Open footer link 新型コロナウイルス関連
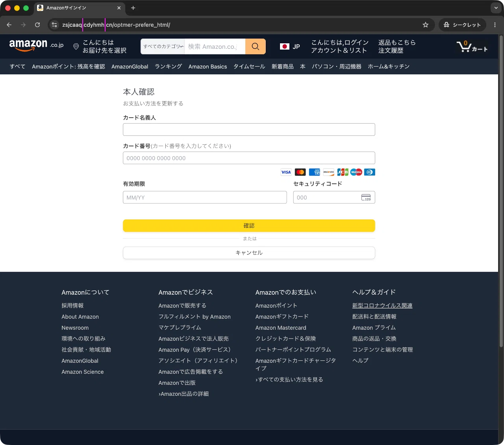 click(382, 305)
